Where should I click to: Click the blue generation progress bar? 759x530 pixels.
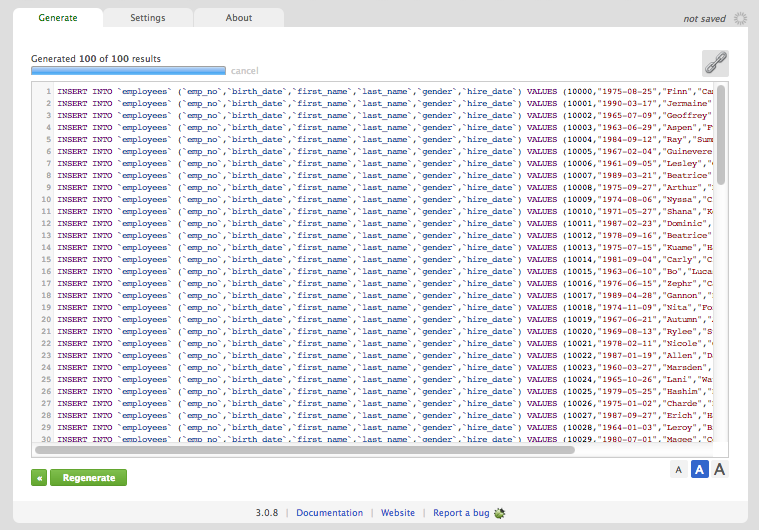coord(128,71)
